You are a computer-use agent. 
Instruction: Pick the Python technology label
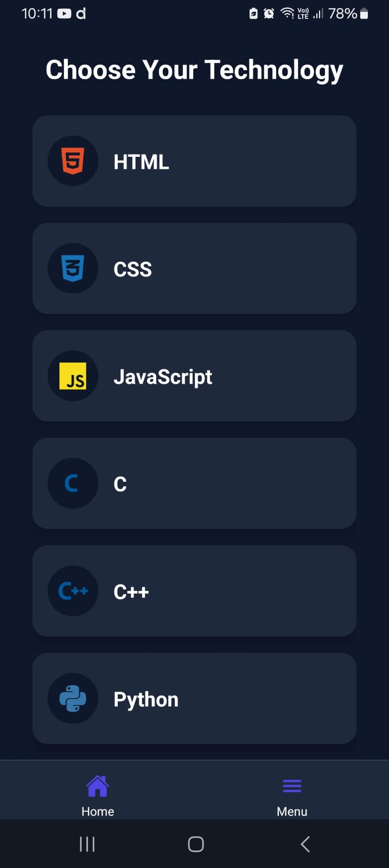(146, 699)
